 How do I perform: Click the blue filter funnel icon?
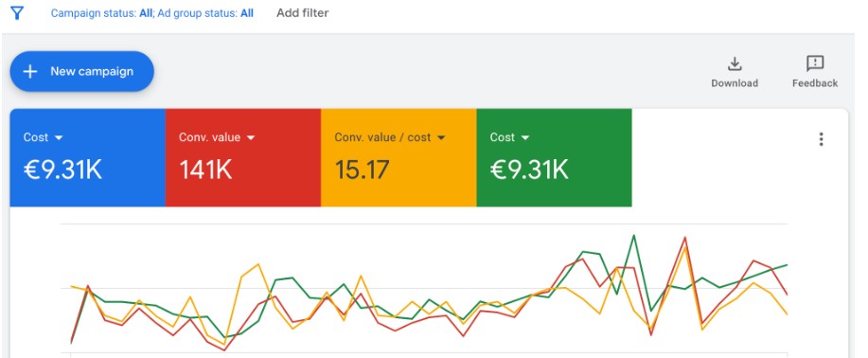point(17,13)
